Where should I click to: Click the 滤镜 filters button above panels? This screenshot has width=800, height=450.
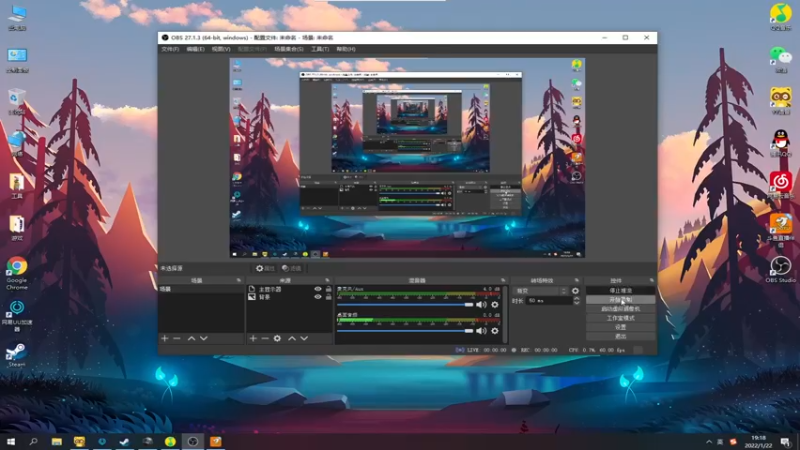click(x=292, y=268)
